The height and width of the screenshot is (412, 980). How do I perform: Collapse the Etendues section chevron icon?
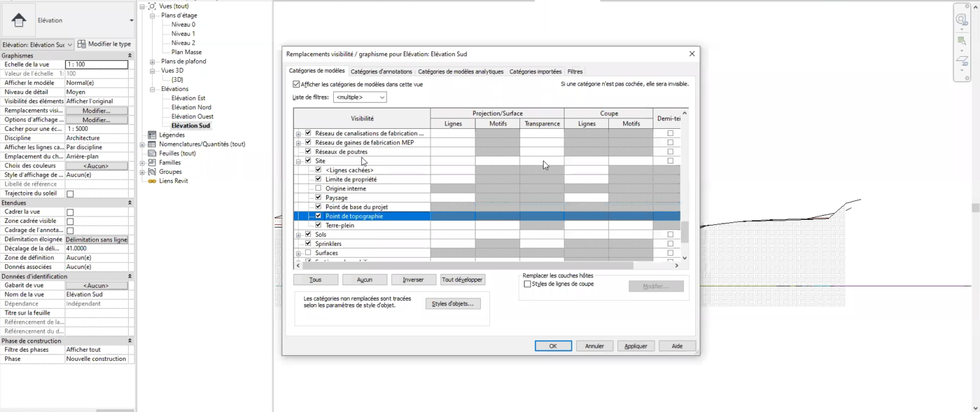click(x=129, y=203)
